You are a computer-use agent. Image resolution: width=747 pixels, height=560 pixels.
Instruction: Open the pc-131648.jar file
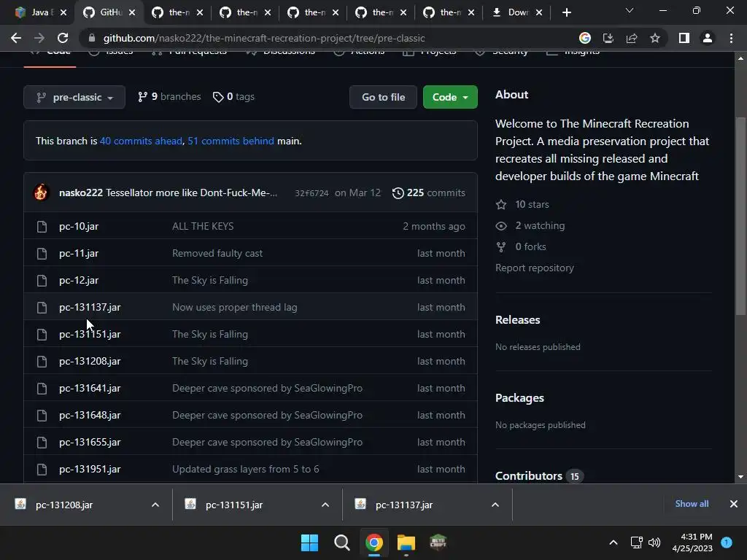point(90,415)
